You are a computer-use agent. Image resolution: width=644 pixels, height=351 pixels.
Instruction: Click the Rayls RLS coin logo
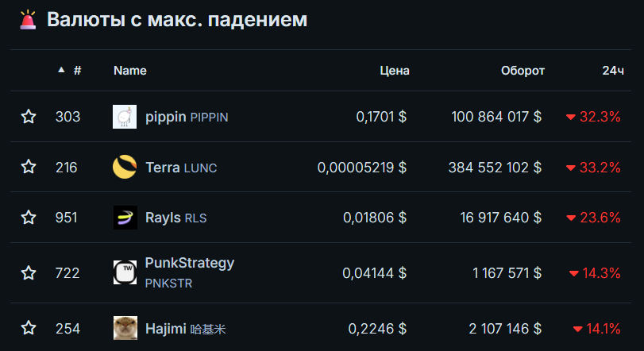tap(125, 218)
